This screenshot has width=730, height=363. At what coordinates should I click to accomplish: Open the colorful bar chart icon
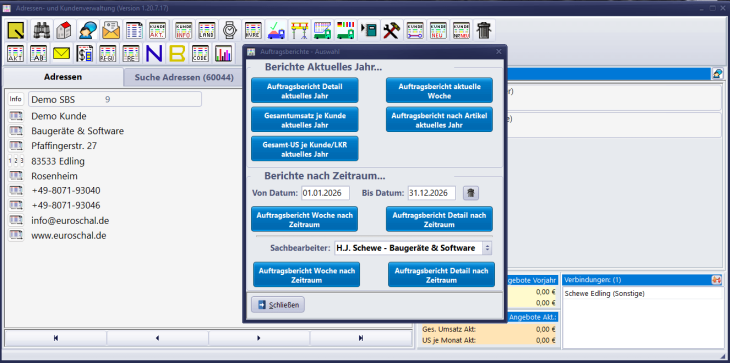point(223,54)
